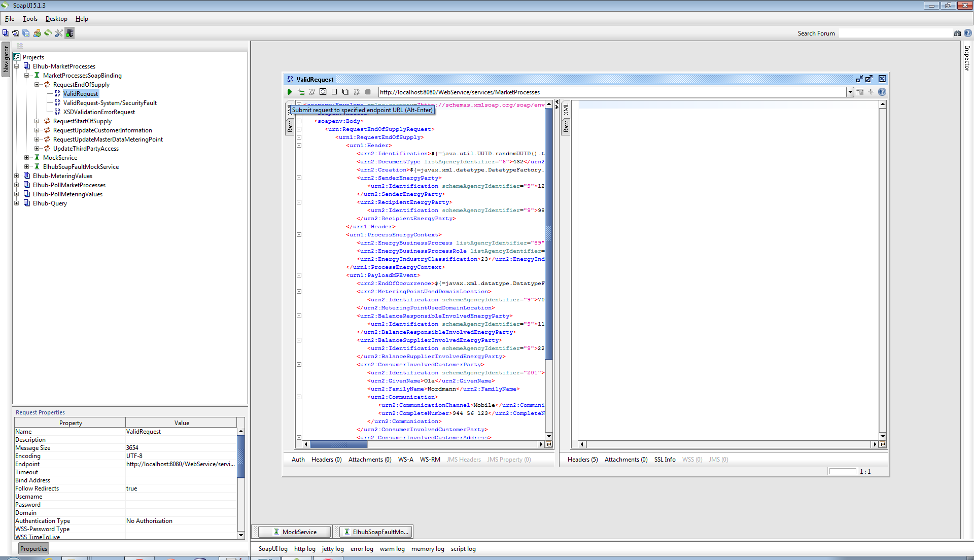Click the green Submit request play button
Viewport: 974px width, 560px height.
tap(289, 92)
